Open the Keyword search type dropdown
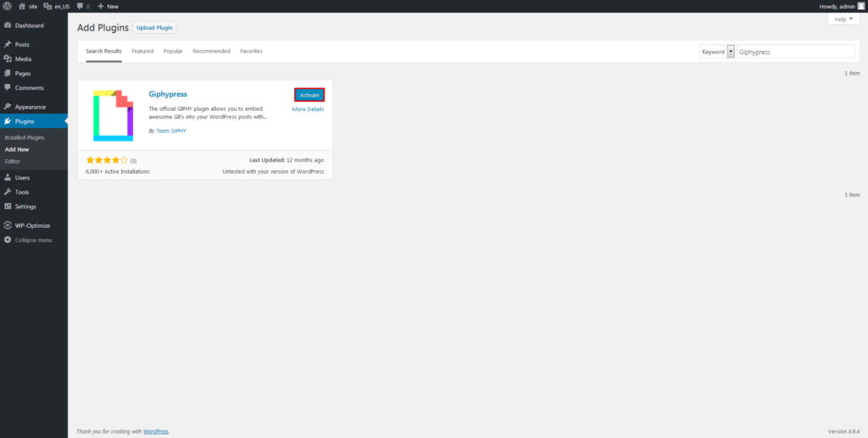Image resolution: width=868 pixels, height=438 pixels. point(717,52)
